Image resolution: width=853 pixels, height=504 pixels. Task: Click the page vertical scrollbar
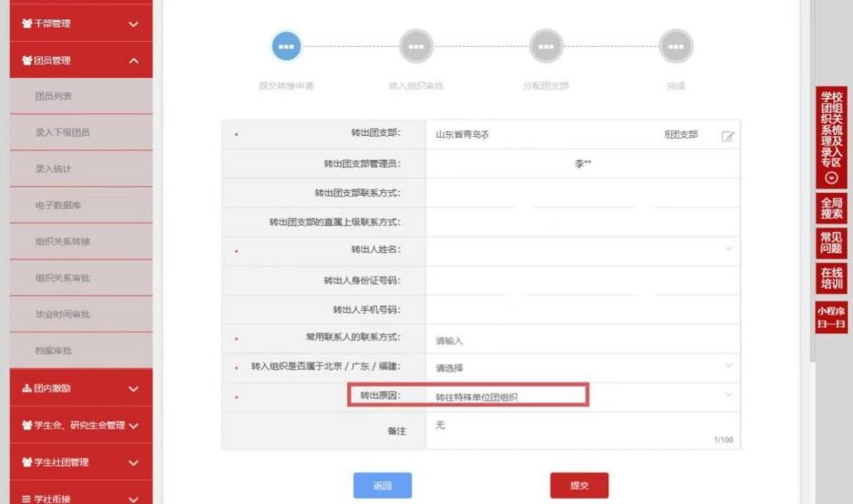tap(813, 180)
